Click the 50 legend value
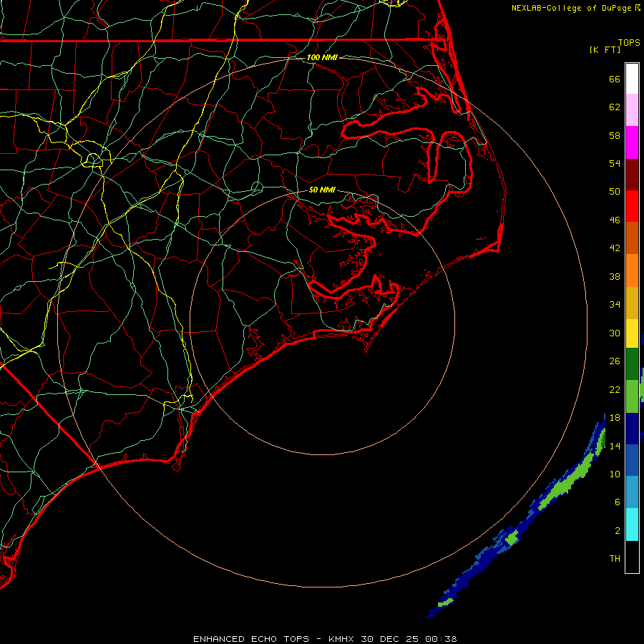Image resolution: width=644 pixels, height=644 pixels. click(x=615, y=191)
